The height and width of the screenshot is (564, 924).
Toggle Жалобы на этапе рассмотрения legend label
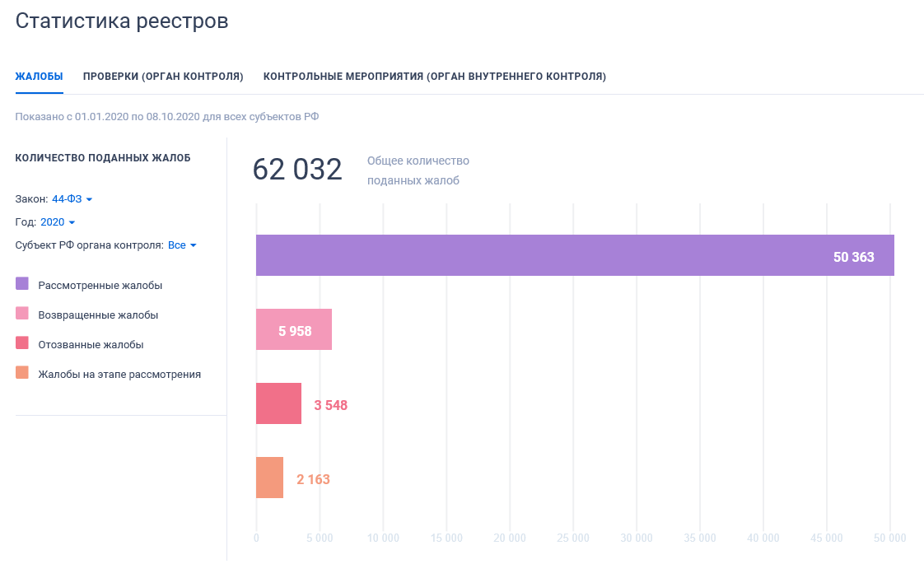[119, 375]
